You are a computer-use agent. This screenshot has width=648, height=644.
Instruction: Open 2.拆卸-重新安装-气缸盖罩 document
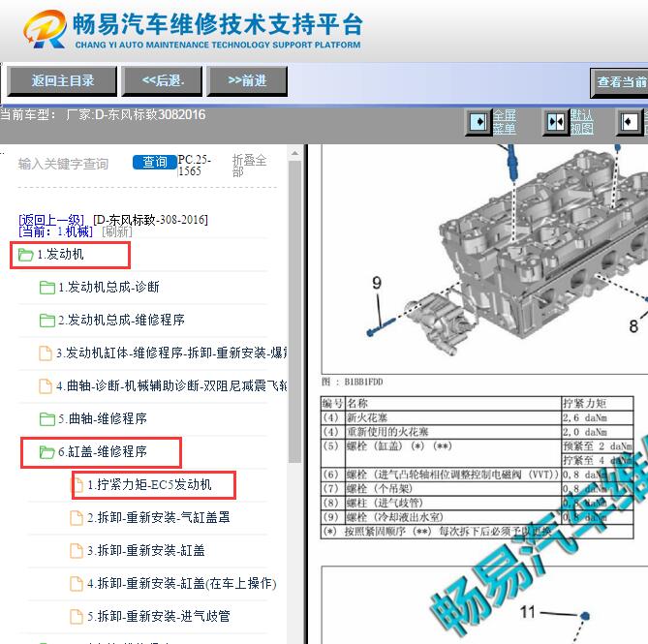pyautogui.click(x=158, y=517)
